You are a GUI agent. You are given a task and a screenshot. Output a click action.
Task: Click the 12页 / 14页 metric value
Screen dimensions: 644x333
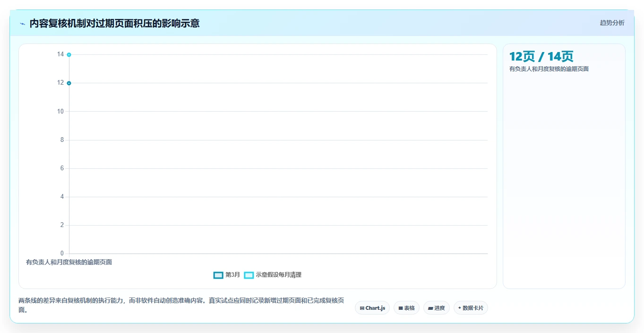pos(541,56)
